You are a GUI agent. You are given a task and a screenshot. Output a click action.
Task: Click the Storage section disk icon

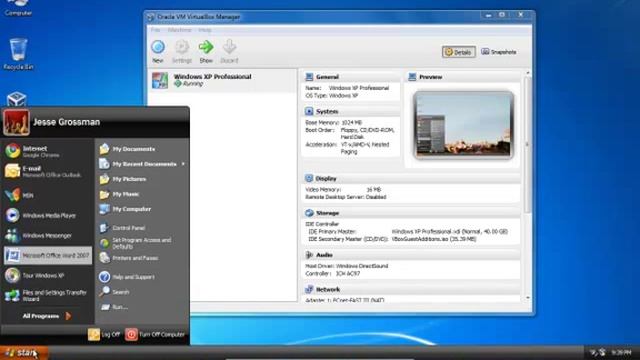(309, 213)
